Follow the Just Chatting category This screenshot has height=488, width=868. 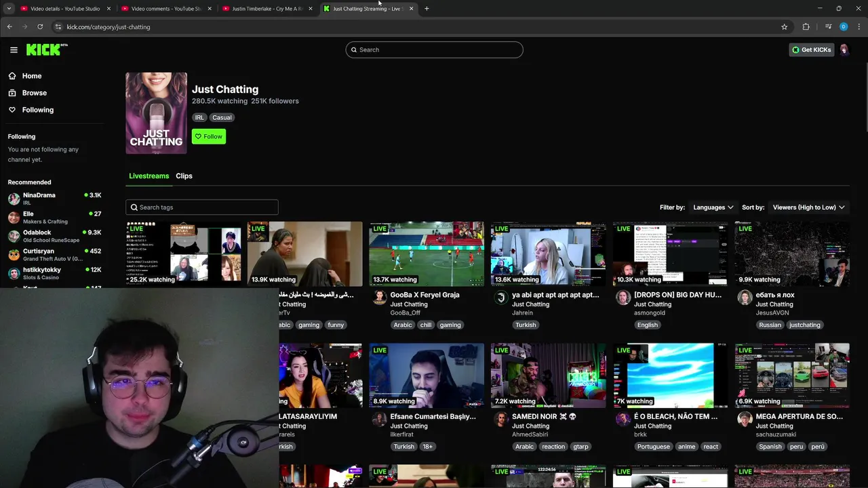coord(209,136)
